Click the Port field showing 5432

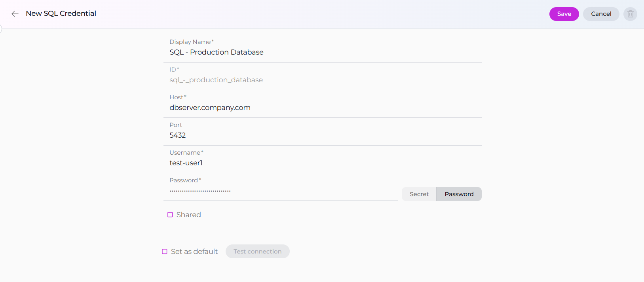click(322, 135)
